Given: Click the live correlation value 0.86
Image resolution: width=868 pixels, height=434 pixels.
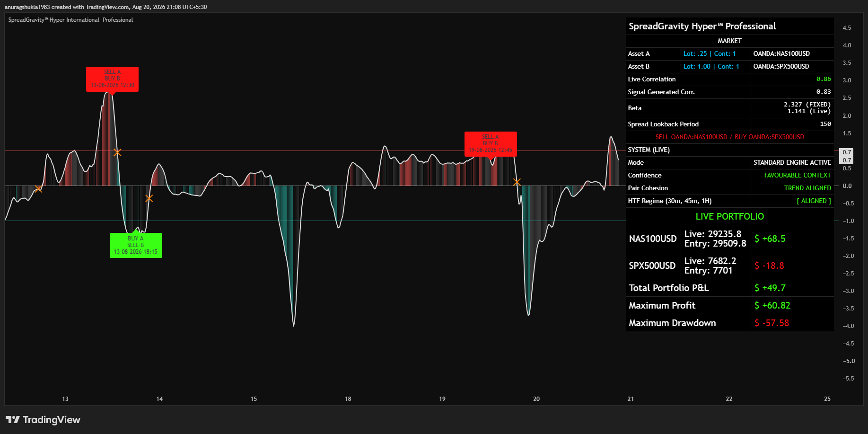Looking at the screenshot, I should click(x=824, y=80).
